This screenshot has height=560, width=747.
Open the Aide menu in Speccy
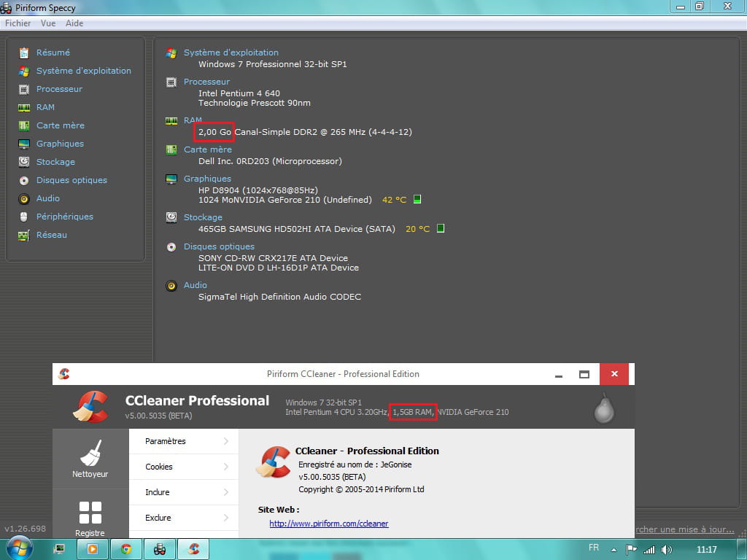tap(74, 23)
